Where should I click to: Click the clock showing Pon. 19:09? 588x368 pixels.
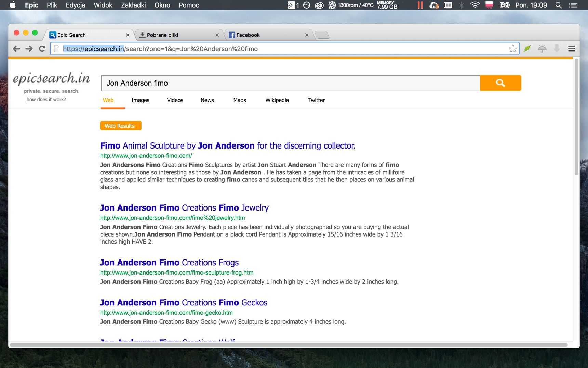[531, 5]
